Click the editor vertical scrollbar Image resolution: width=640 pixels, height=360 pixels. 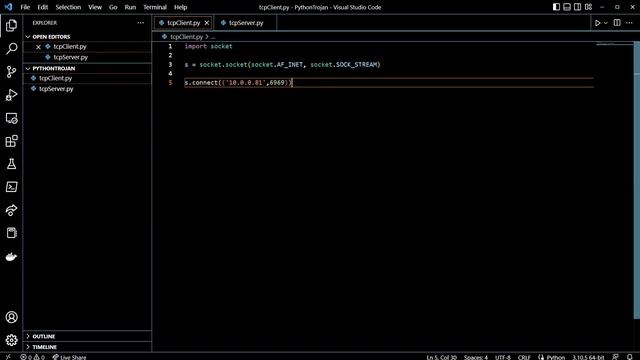click(637, 180)
